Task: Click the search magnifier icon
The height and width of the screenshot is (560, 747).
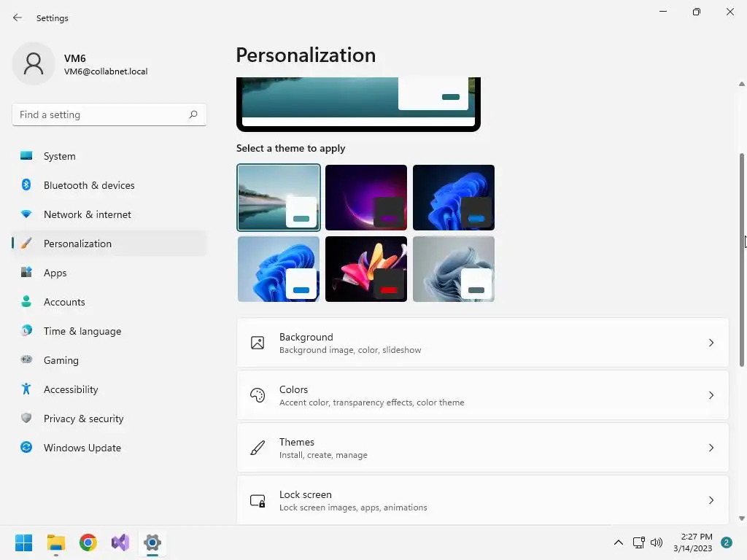Action: (193, 114)
